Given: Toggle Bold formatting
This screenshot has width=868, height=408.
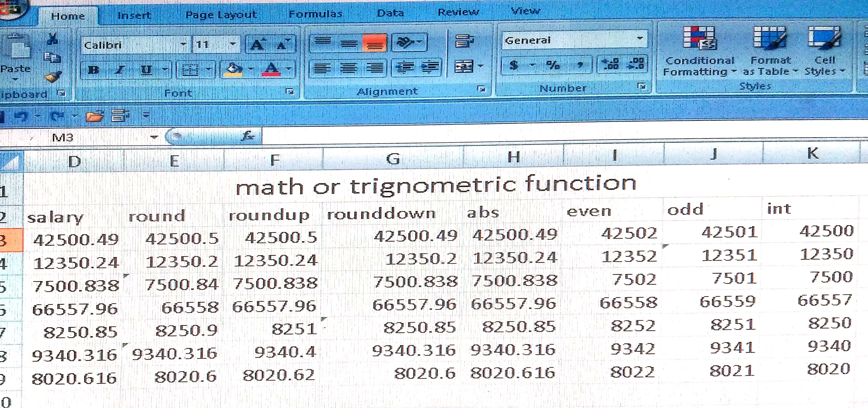Looking at the screenshot, I should coord(93,70).
